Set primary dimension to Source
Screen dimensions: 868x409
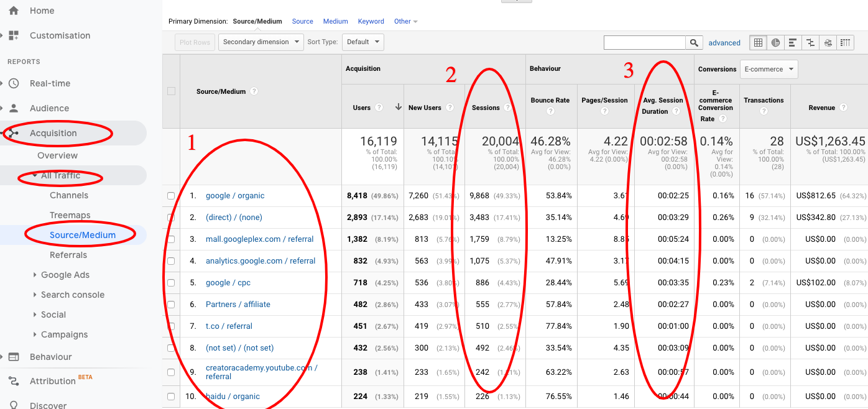coord(303,21)
